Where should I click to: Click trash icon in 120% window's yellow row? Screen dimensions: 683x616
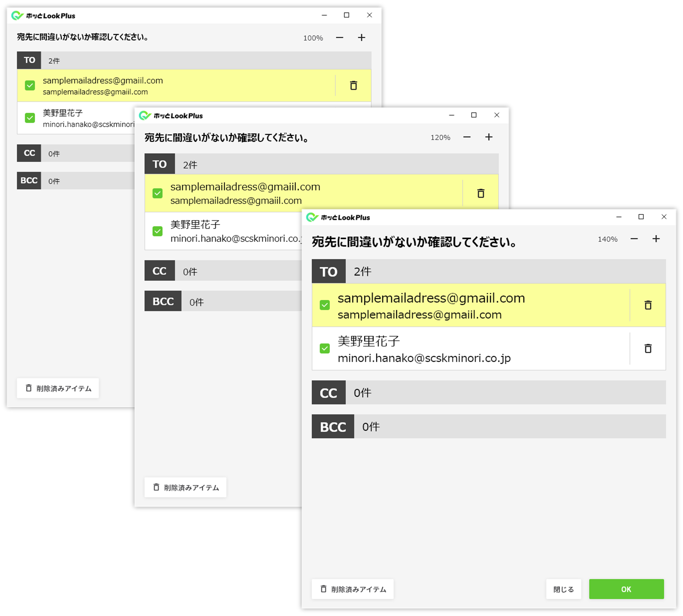[x=481, y=193]
